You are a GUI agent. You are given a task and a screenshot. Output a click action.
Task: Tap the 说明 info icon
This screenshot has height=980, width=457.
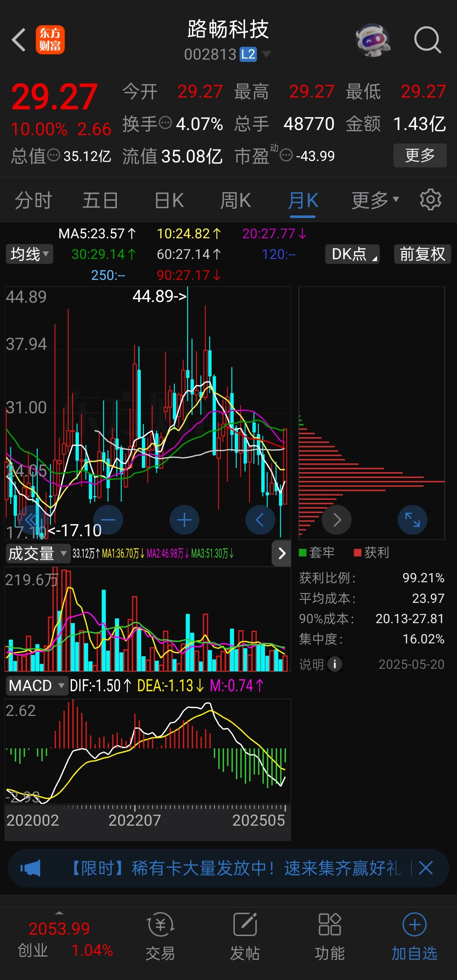pyautogui.click(x=335, y=664)
